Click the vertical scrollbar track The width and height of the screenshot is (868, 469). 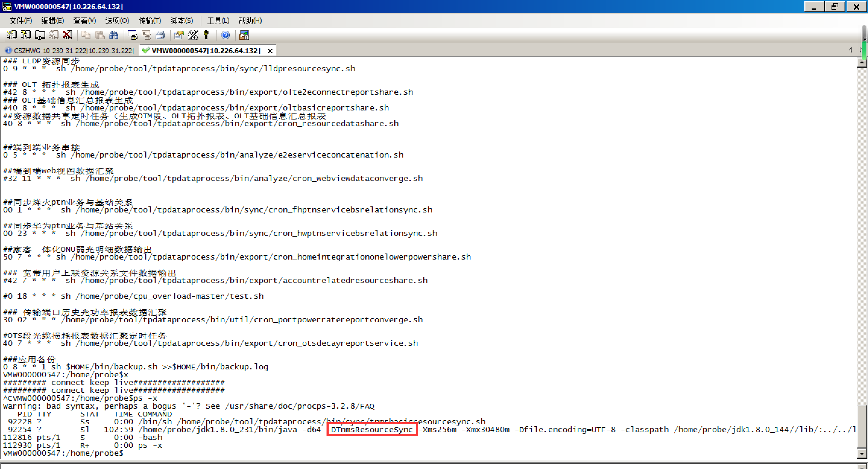[862, 236]
